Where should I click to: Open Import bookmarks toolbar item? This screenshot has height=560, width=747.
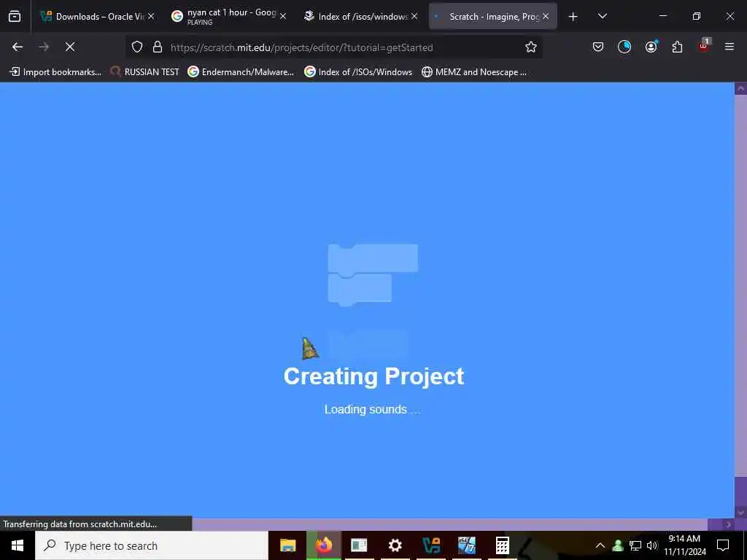point(55,72)
